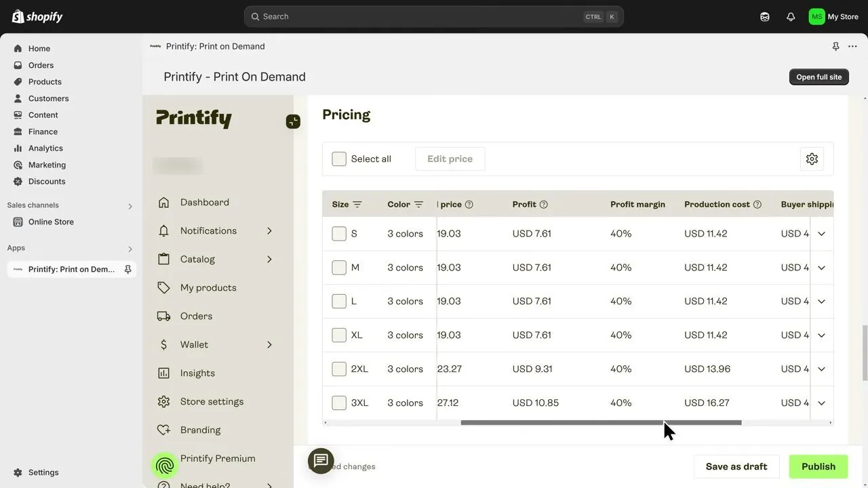This screenshot has width=868, height=488.
Task: Open the three-dot more actions menu
Action: 852,46
